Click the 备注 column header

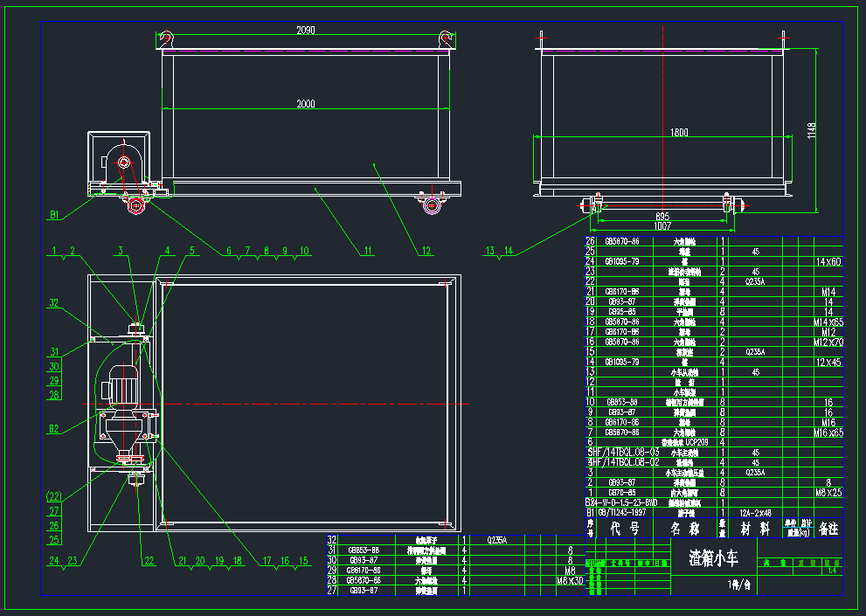click(828, 529)
